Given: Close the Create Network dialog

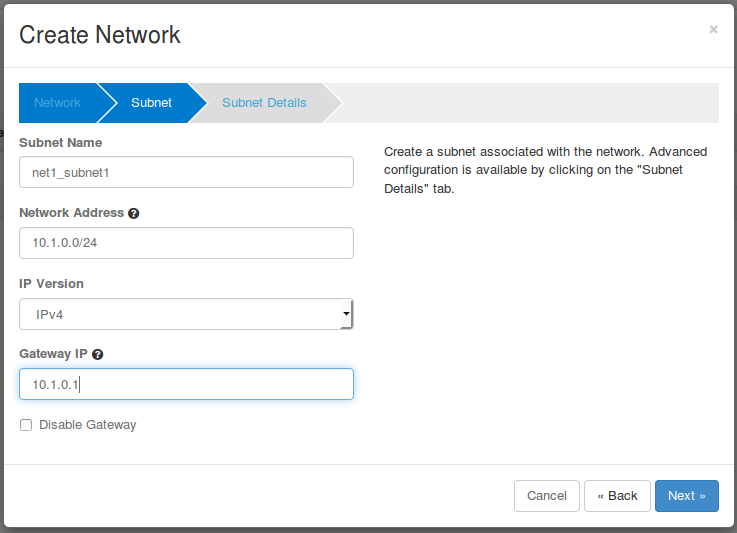Looking at the screenshot, I should 713,30.
